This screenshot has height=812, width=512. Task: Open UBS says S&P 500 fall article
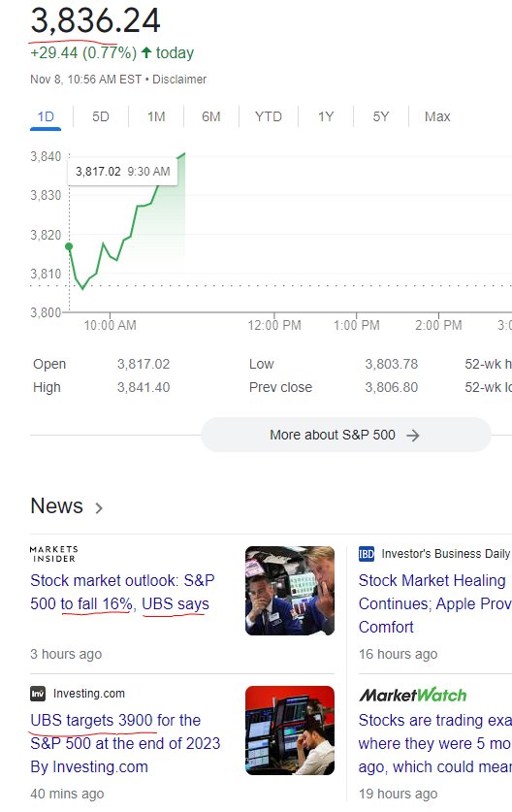click(x=122, y=592)
